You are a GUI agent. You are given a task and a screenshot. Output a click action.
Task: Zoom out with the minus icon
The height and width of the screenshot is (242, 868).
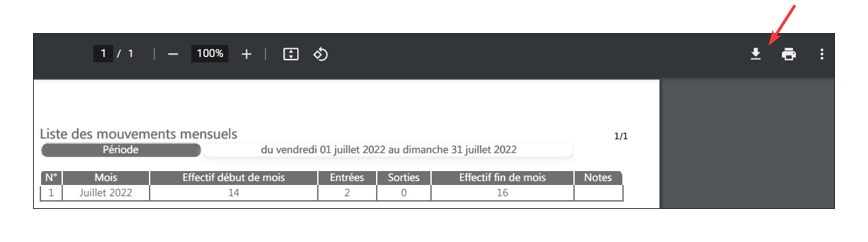(x=173, y=54)
